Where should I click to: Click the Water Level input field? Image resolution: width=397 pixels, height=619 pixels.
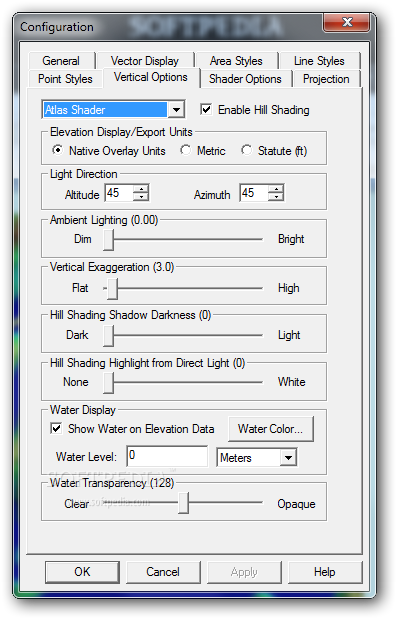click(x=167, y=456)
